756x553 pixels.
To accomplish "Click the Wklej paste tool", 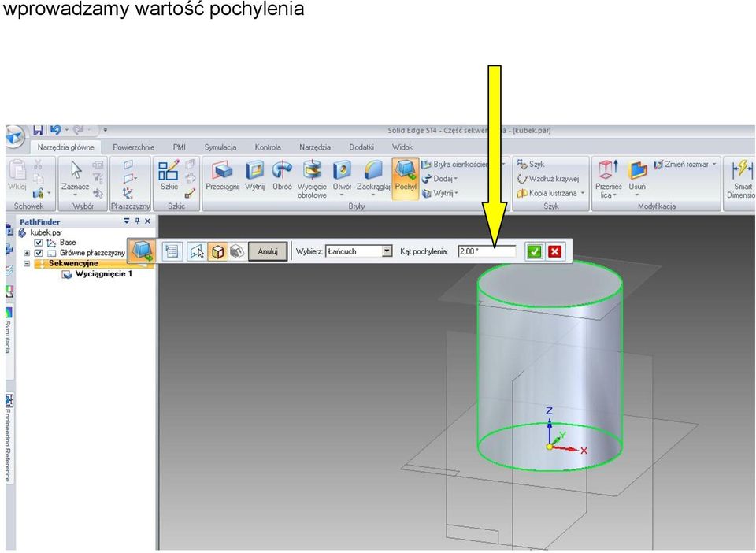I will click(x=17, y=175).
